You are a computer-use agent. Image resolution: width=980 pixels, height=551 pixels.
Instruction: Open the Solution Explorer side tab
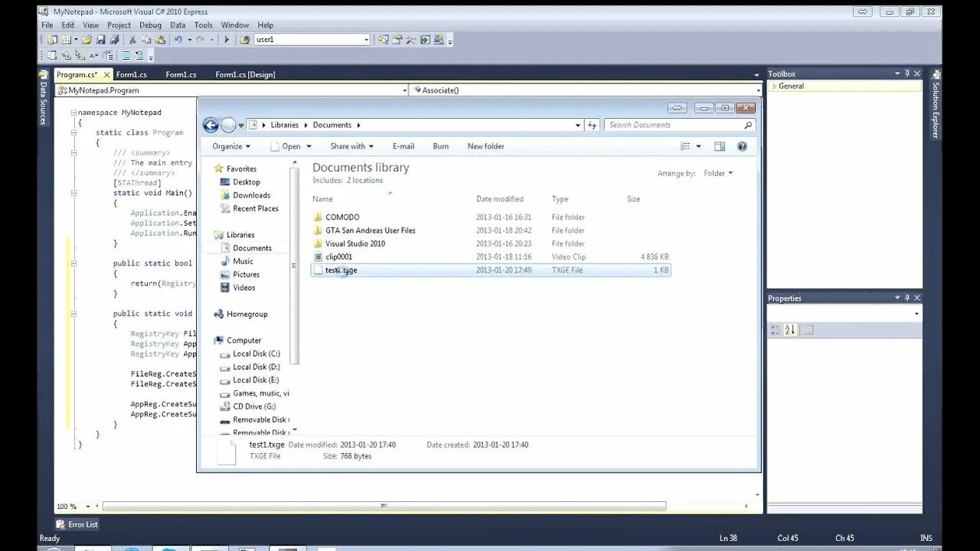pos(935,105)
